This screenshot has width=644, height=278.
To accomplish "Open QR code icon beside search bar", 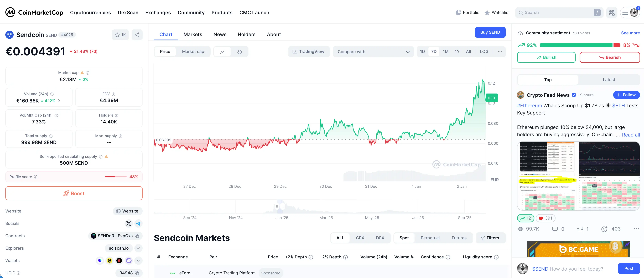I will tap(611, 13).
